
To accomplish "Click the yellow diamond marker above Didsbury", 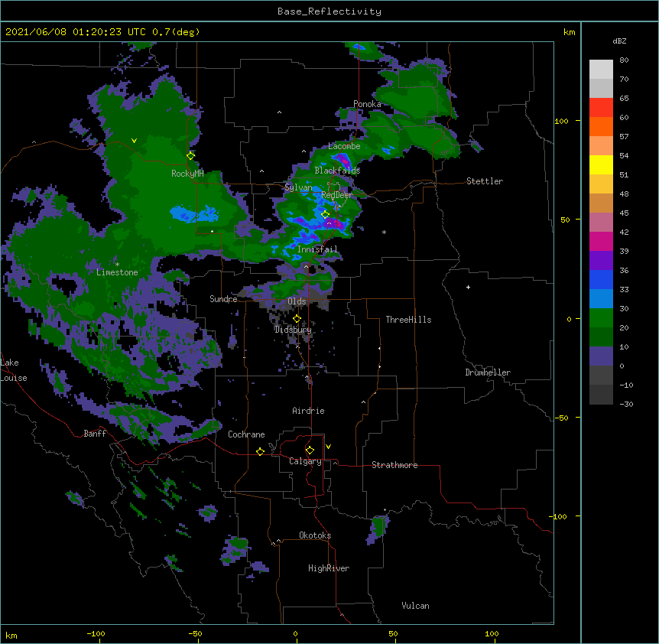I will (297, 319).
